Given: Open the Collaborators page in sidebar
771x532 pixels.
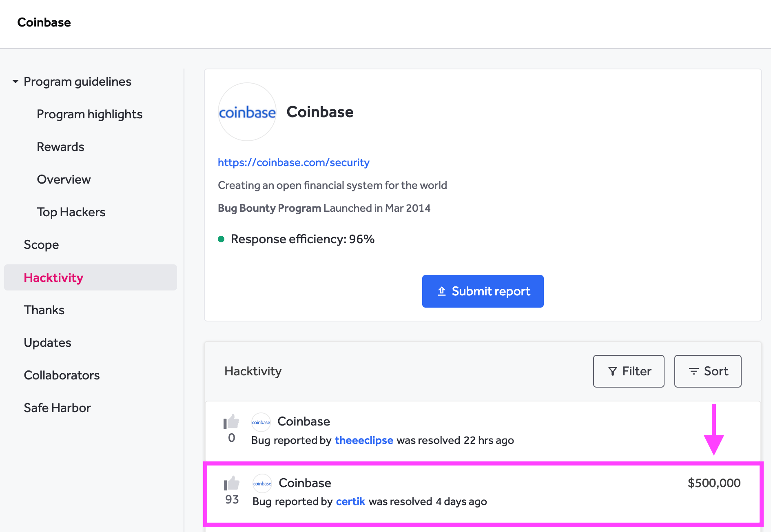Looking at the screenshot, I should pos(62,375).
